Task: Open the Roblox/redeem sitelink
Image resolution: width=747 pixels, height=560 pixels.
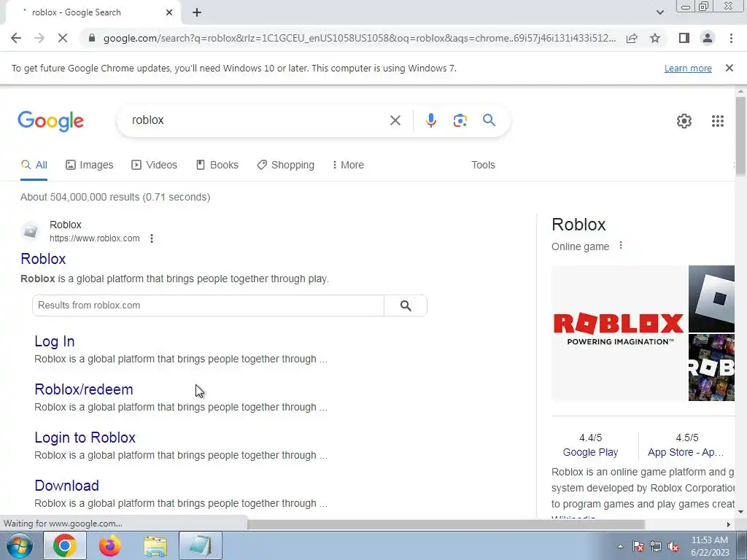Action: 84,389
